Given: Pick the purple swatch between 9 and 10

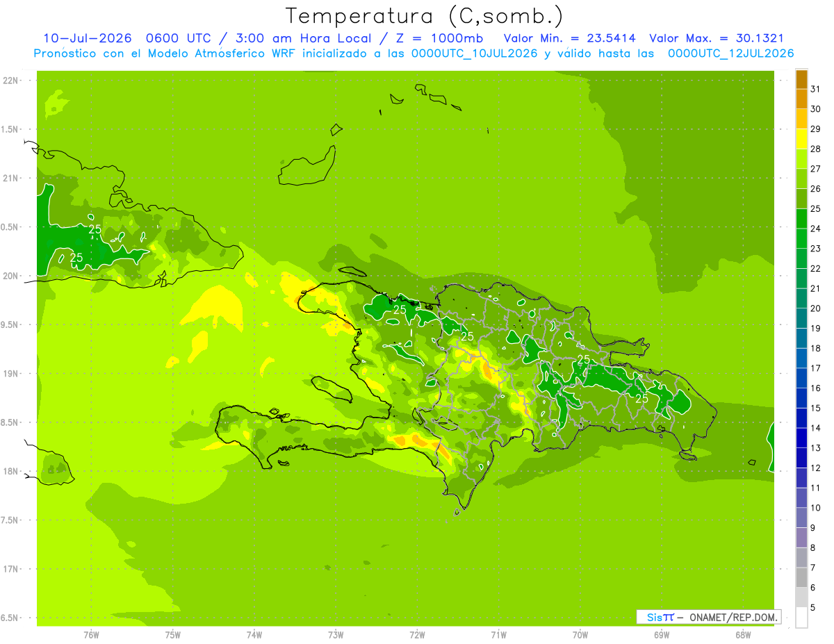Looking at the screenshot, I should coord(801,518).
